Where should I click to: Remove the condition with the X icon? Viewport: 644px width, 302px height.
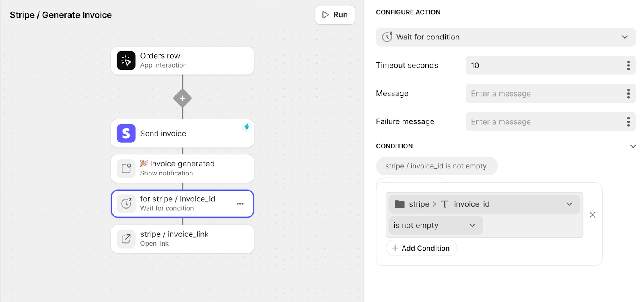click(592, 215)
